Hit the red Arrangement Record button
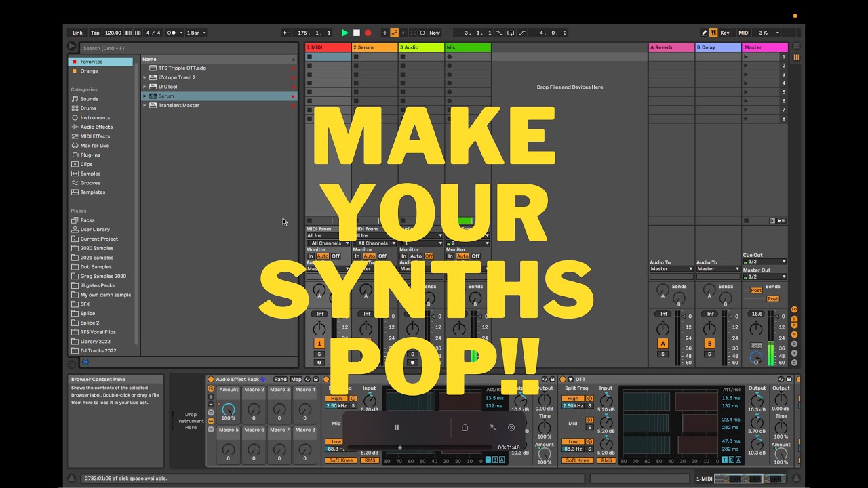Viewport: 868px width, 488px height. [368, 33]
